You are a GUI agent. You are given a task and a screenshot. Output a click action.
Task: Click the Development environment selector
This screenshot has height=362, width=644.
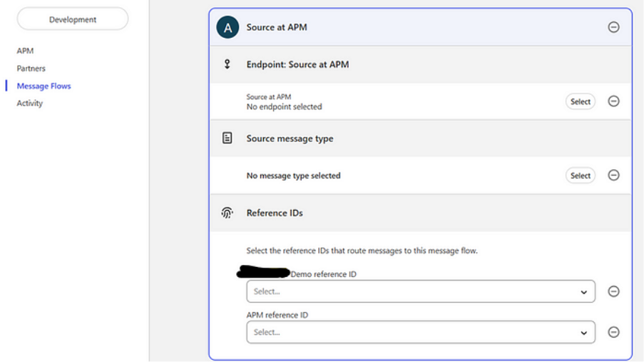(73, 19)
